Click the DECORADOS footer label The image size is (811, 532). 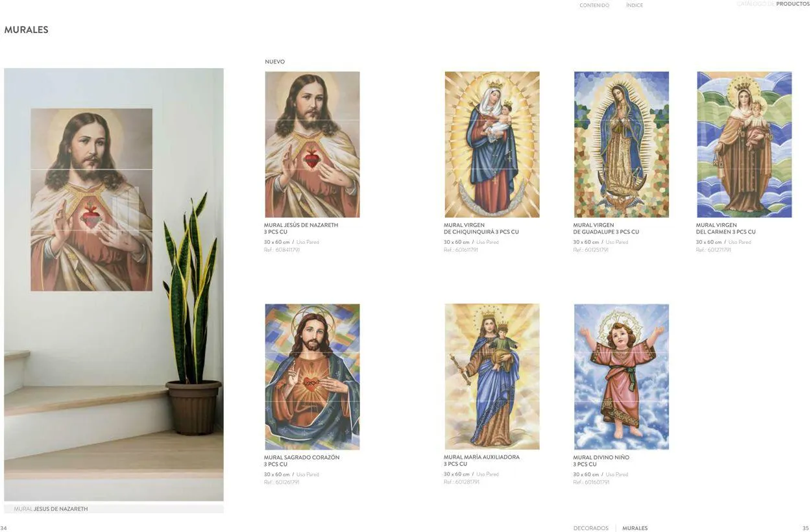(591, 528)
